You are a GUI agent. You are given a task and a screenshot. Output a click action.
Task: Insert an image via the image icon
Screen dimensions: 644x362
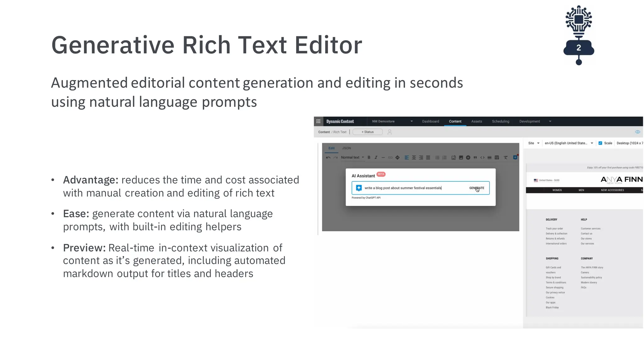point(461,157)
